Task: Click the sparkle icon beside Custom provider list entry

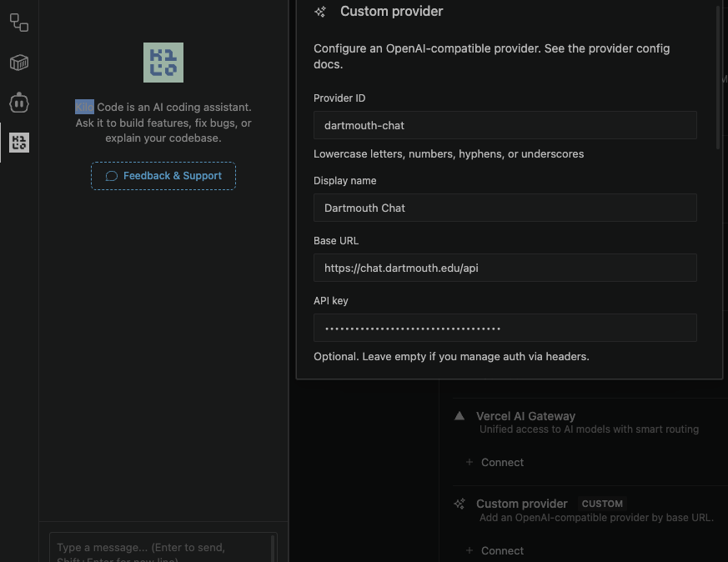Action: pos(459,504)
